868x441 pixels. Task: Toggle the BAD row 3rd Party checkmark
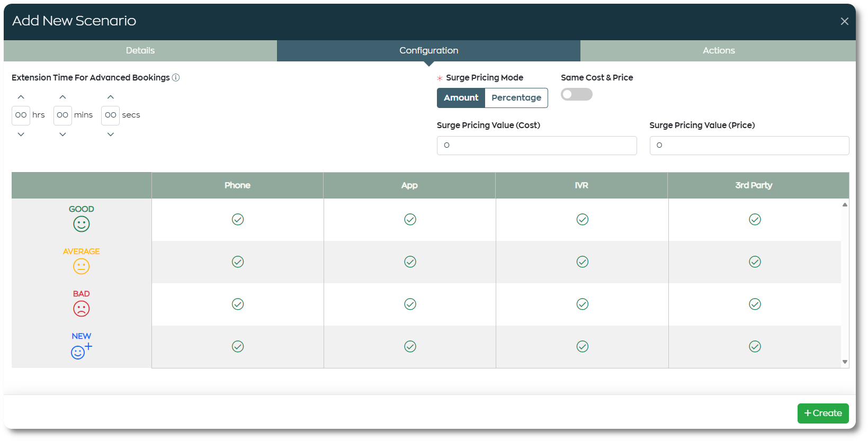755,304
